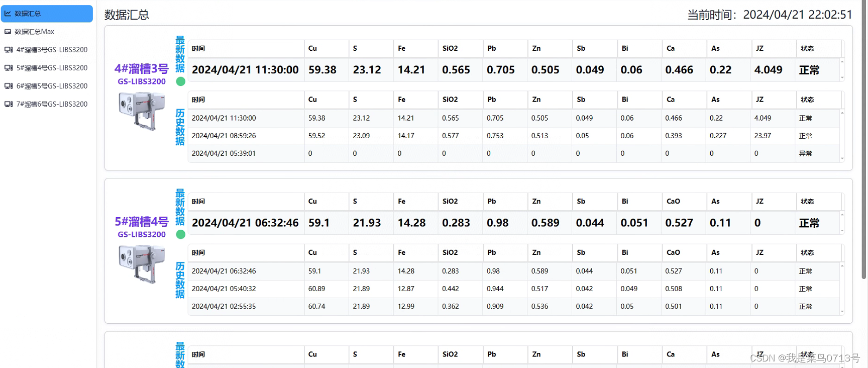Click 时间 header in third card table
868x368 pixels.
click(x=198, y=354)
